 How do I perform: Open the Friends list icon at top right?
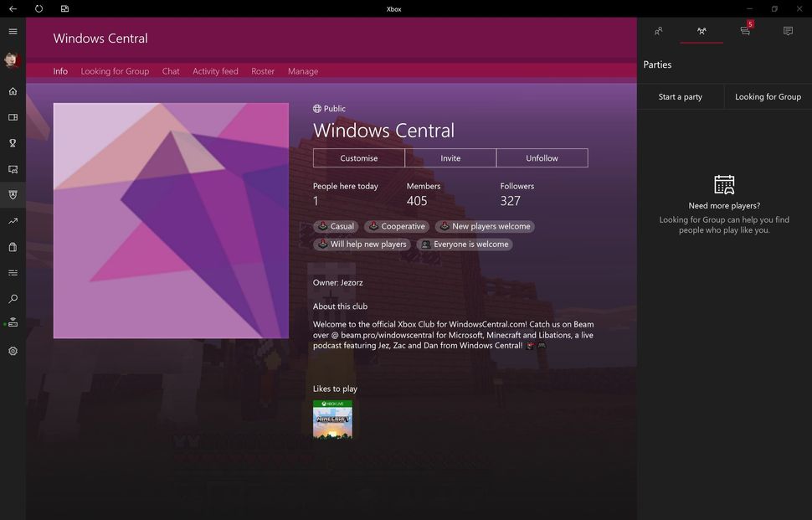pos(659,31)
